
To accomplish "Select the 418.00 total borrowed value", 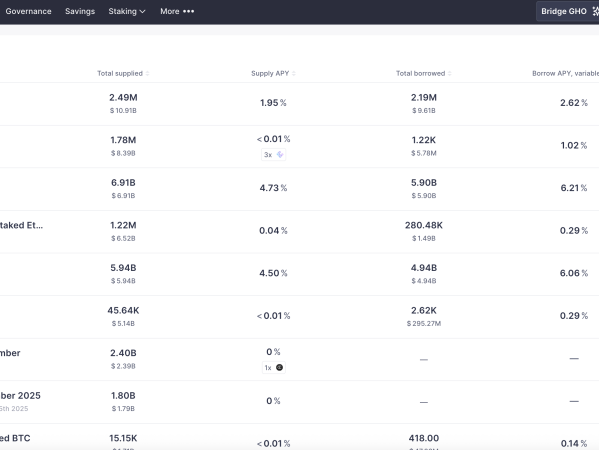I will (424, 439).
